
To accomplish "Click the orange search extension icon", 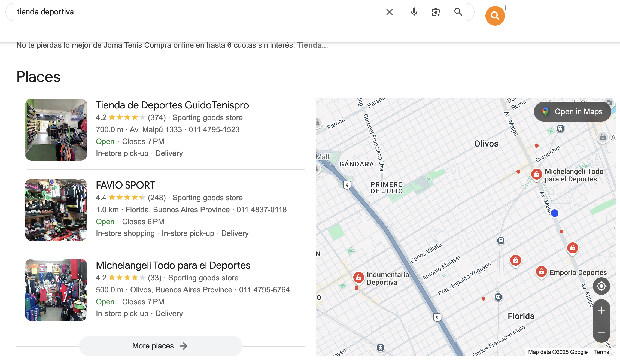I will (495, 16).
